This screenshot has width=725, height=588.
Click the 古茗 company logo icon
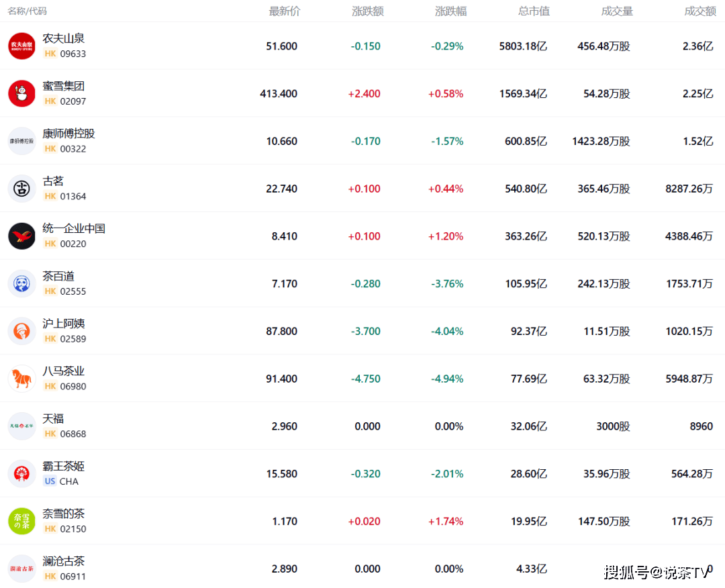pos(21,189)
